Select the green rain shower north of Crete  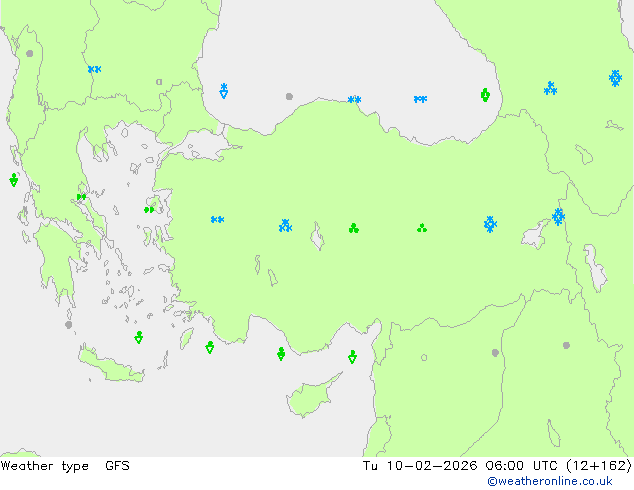click(x=139, y=338)
